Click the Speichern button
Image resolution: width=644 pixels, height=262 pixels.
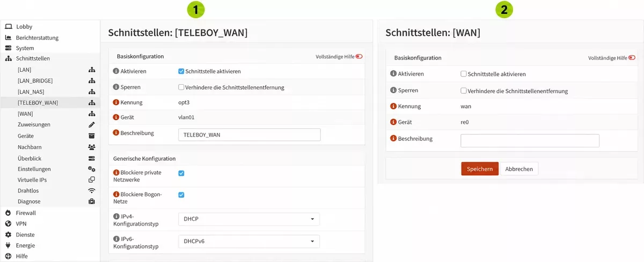pyautogui.click(x=480, y=169)
